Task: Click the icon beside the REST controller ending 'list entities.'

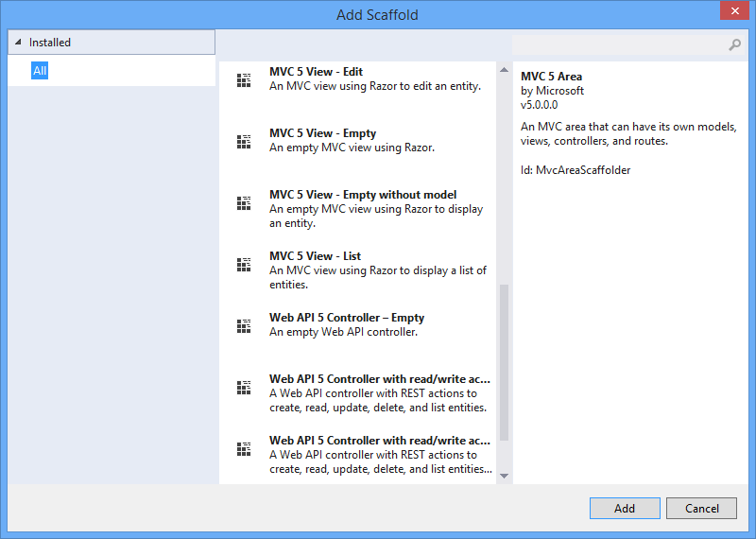Action: [244, 388]
